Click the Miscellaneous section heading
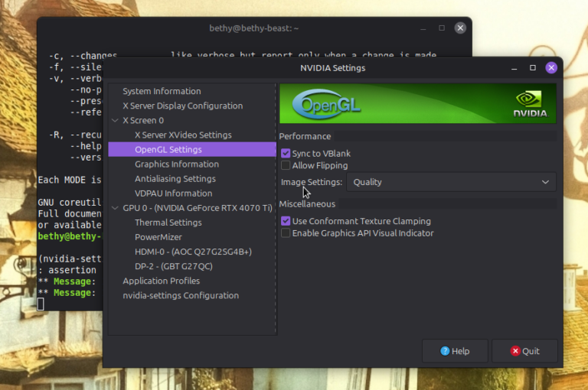 coord(307,204)
